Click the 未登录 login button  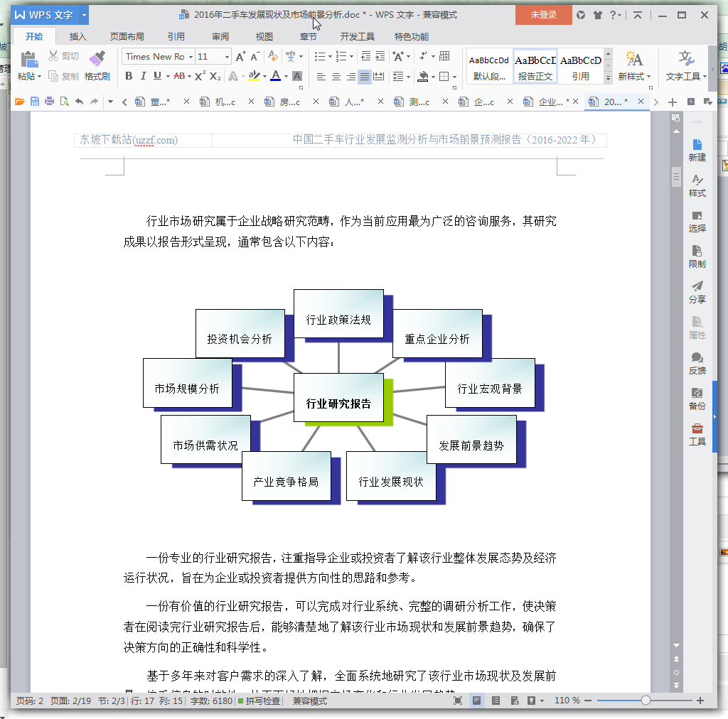pyautogui.click(x=543, y=15)
